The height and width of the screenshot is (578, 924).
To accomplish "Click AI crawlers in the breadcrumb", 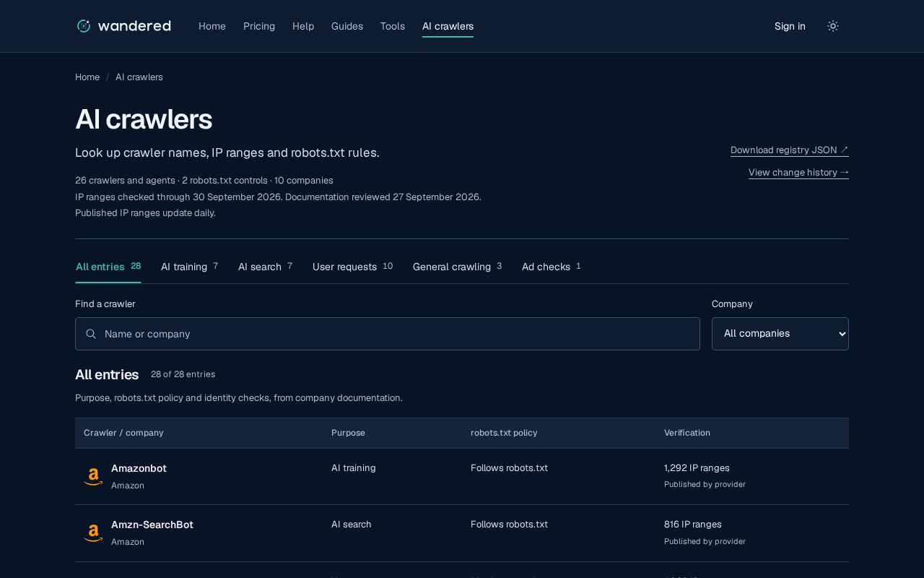I will tap(139, 77).
